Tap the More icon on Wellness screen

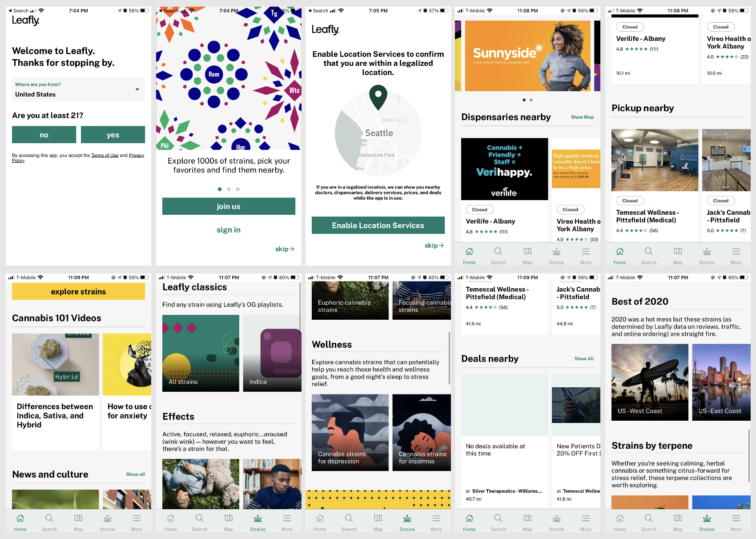pyautogui.click(x=436, y=523)
